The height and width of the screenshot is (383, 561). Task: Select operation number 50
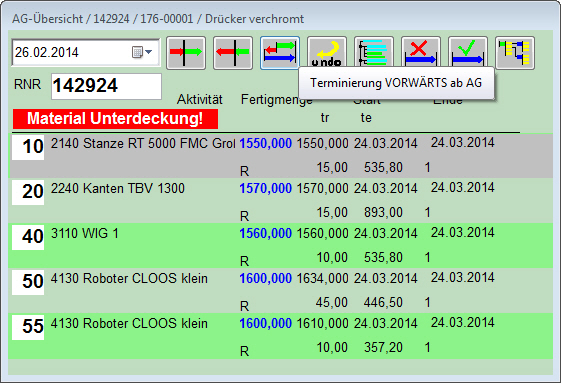coord(28,282)
